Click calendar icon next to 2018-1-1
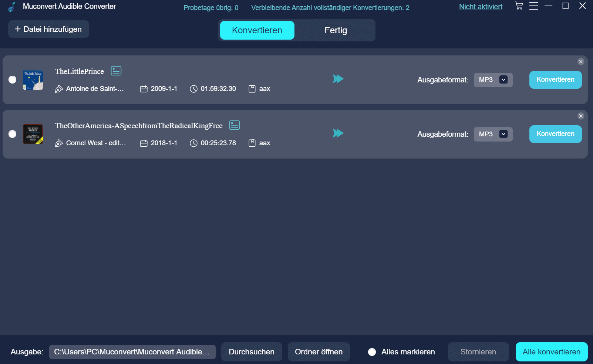Screen dimensions: 593x364 coord(144,143)
